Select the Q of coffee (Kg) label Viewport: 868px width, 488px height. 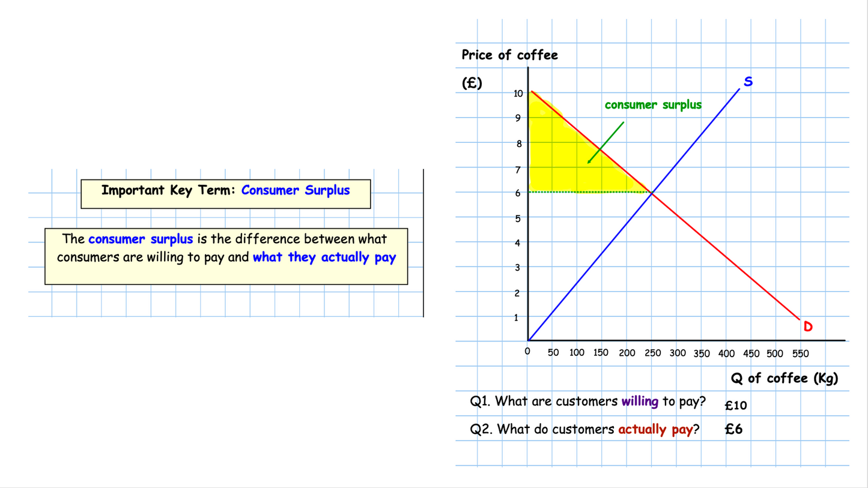point(784,378)
